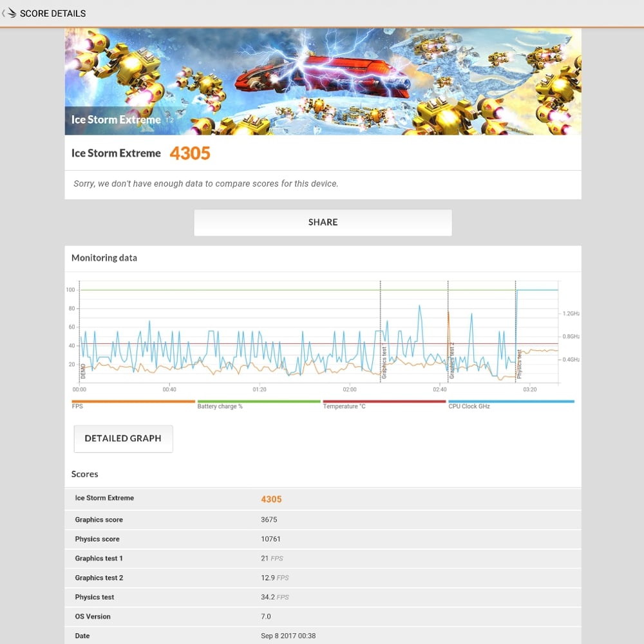This screenshot has width=644, height=644.
Task: Open the DETAILED GRAPH view
Action: tap(123, 439)
